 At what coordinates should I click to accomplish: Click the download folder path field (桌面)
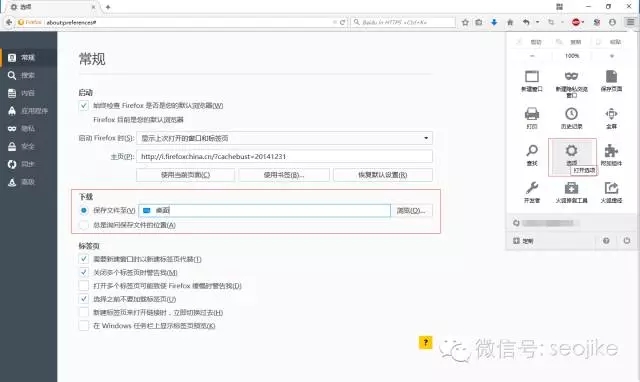264,211
